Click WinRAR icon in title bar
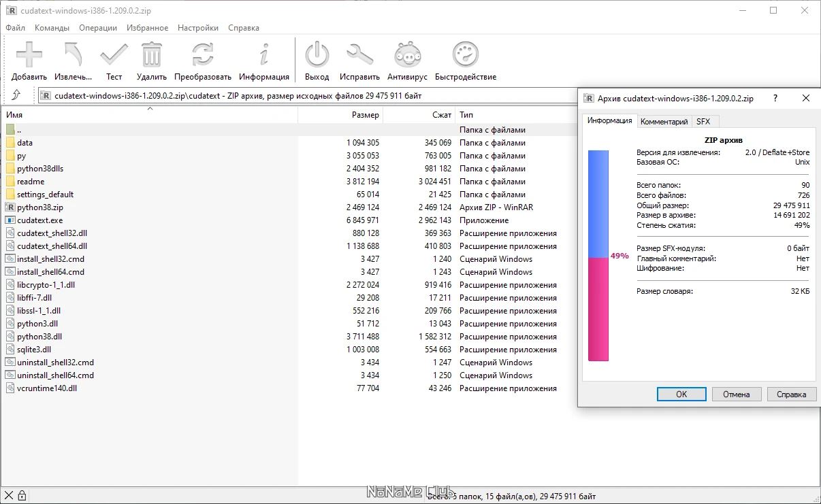Image resolution: width=821 pixels, height=504 pixels. click(10, 10)
